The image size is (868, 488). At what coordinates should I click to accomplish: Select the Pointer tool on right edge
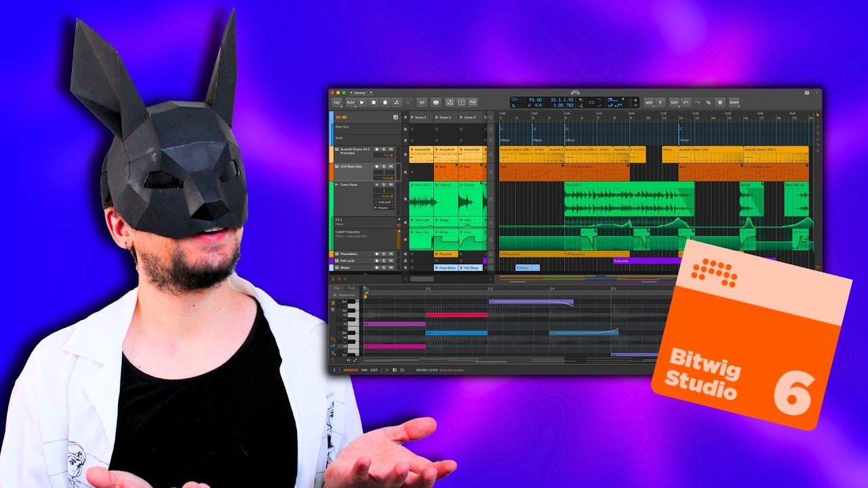[x=817, y=115]
